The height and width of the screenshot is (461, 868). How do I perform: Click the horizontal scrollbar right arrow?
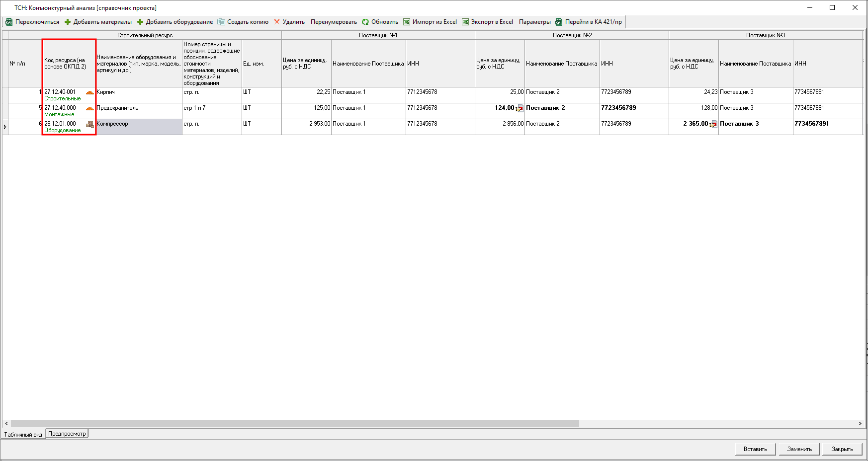click(x=860, y=424)
